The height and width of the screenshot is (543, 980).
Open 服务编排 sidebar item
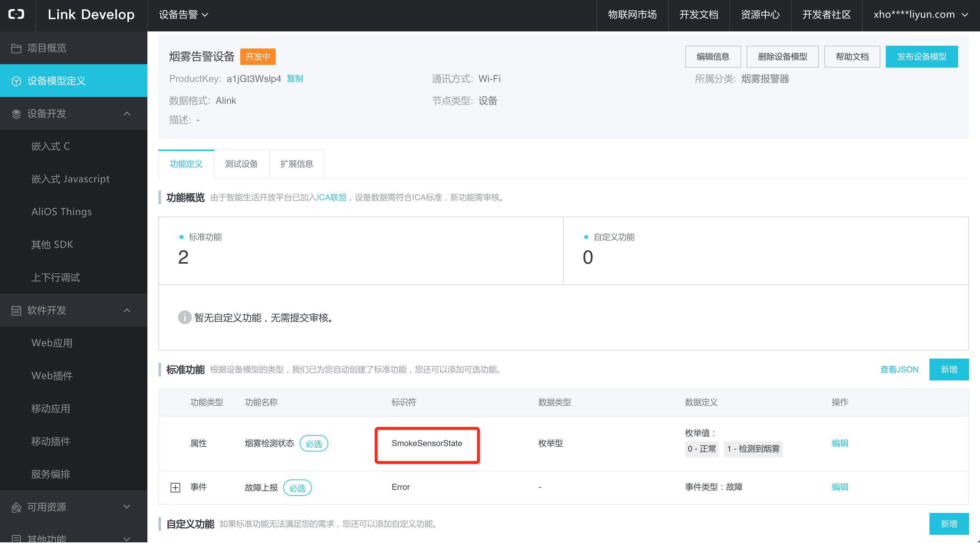click(73, 474)
